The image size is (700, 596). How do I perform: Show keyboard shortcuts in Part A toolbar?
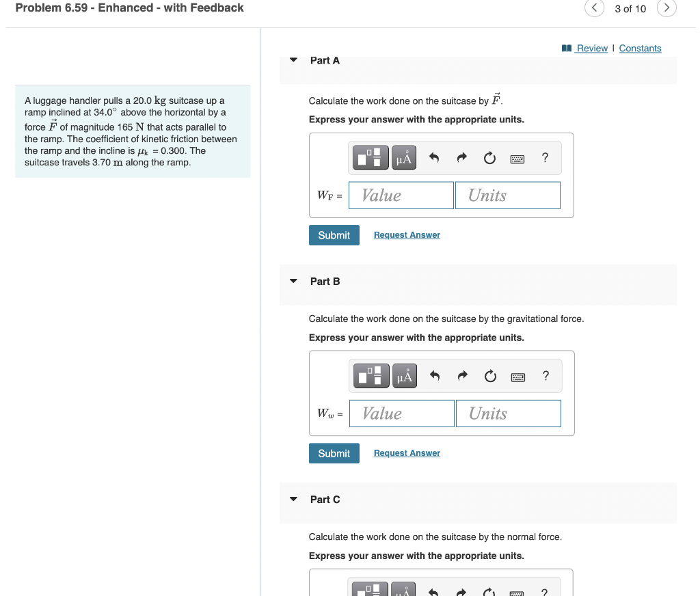click(517, 159)
